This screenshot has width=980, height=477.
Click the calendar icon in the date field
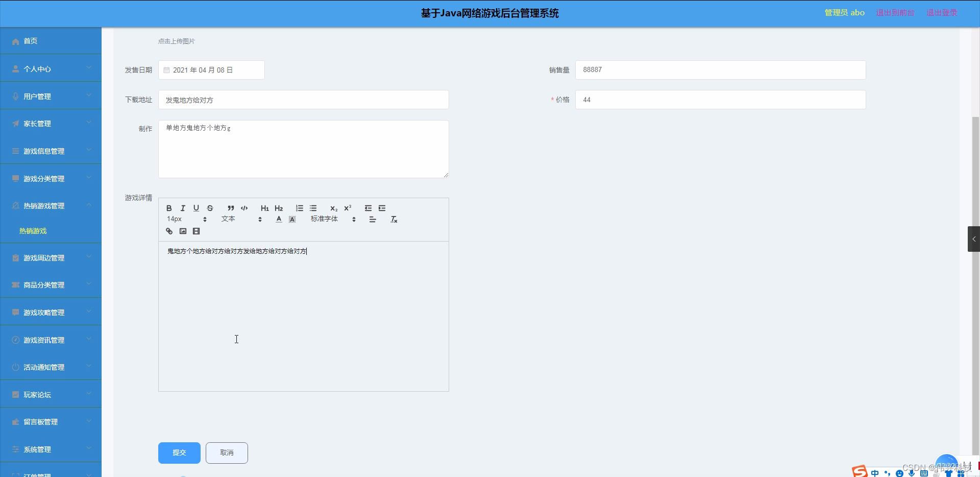tap(166, 70)
